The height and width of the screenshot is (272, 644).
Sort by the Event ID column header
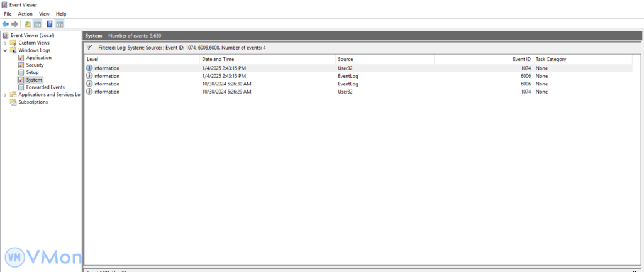pos(522,59)
